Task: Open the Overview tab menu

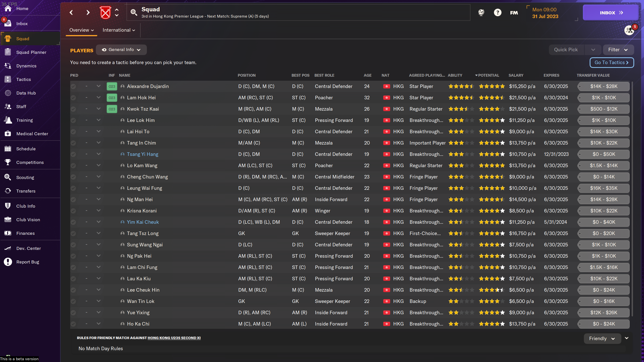Action: (x=82, y=30)
